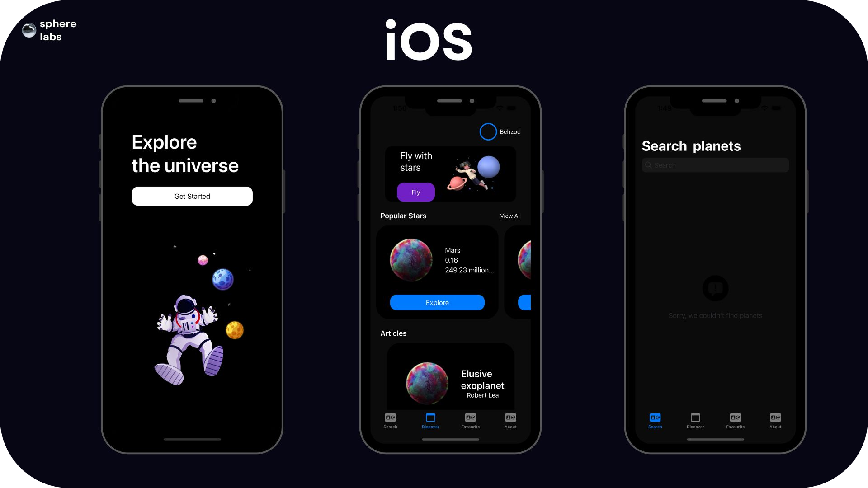Click the Search tab on third screen
This screenshot has width=868, height=488.
655,421
